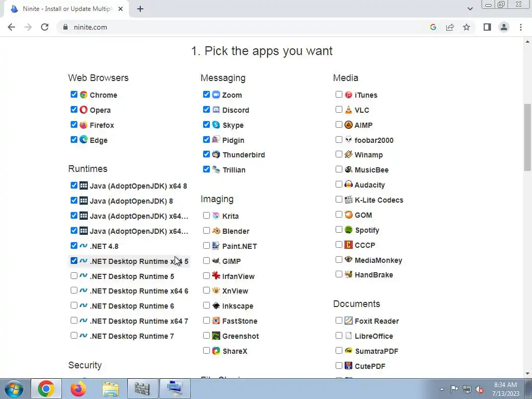Viewport: 532px width, 399px height.
Task: Click the Paint.NET label
Action: click(240, 246)
